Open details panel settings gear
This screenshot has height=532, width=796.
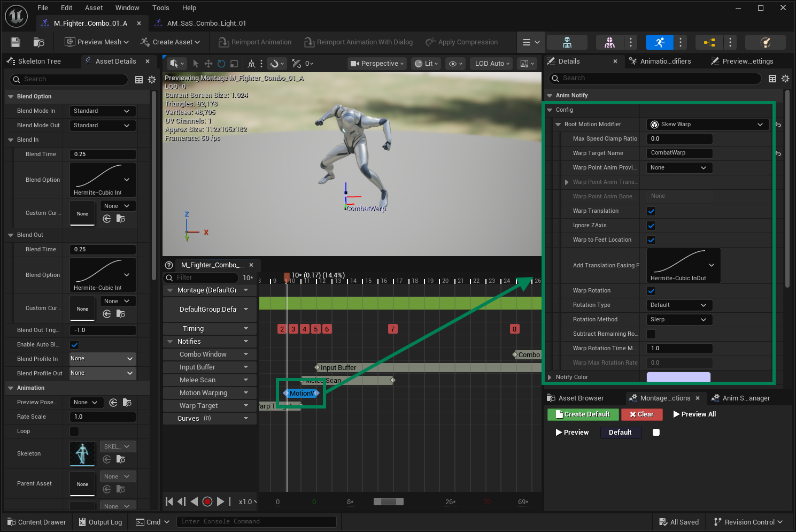coord(785,79)
